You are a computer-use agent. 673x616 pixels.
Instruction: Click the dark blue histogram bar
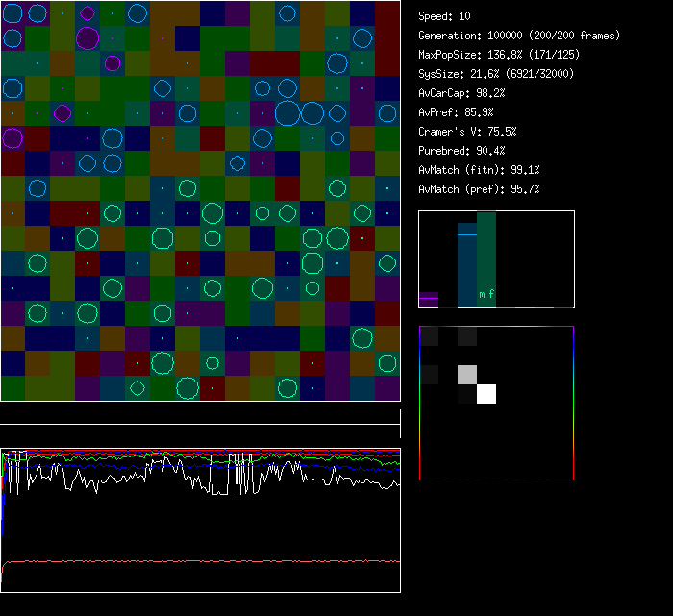(x=467, y=264)
